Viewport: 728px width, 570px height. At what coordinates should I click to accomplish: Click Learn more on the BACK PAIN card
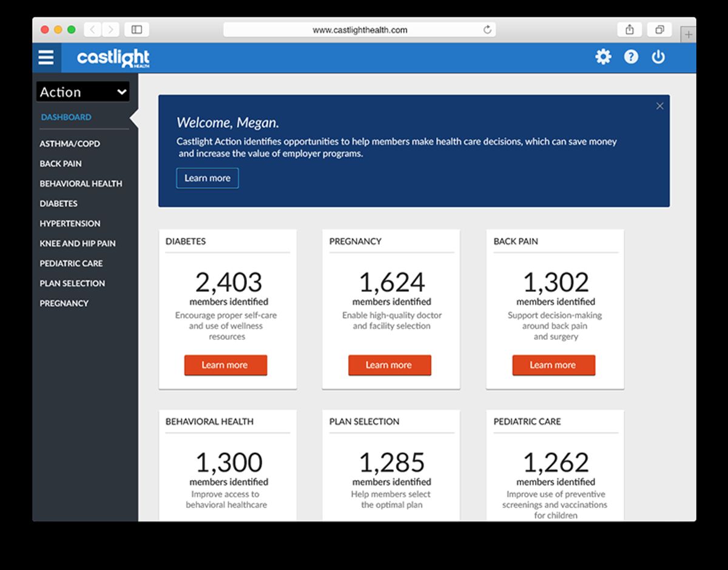[554, 365]
